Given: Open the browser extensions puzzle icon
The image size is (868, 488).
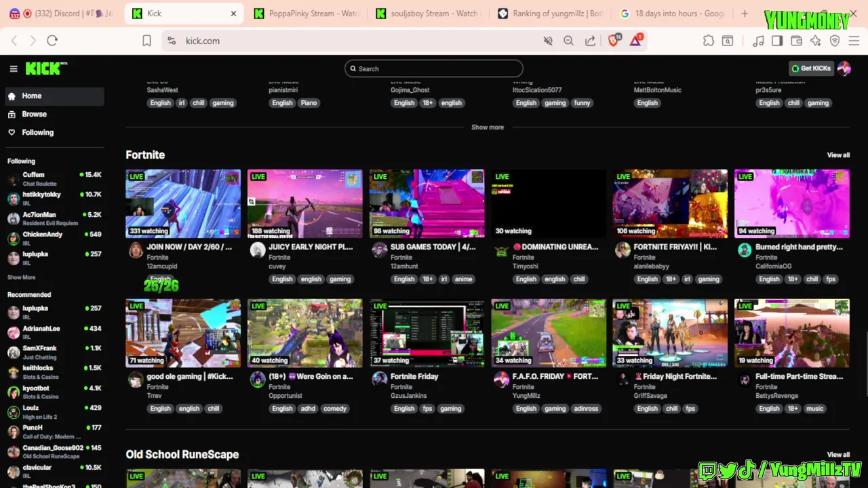Looking at the screenshot, I should coord(709,41).
